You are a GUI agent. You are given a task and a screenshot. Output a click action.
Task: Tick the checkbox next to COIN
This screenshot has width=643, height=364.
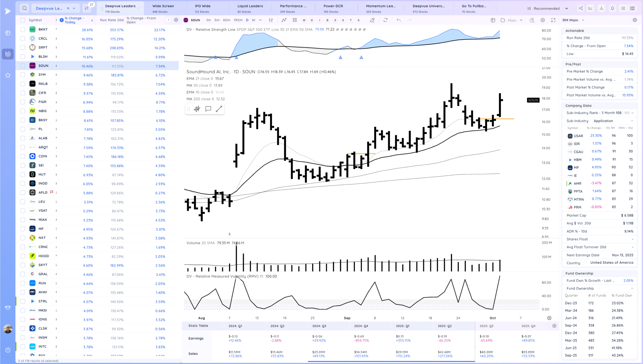click(23, 156)
